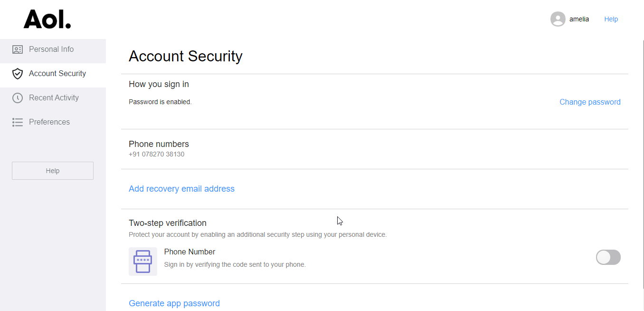
Task: Click the amelia profile avatar icon
Action: point(558,19)
